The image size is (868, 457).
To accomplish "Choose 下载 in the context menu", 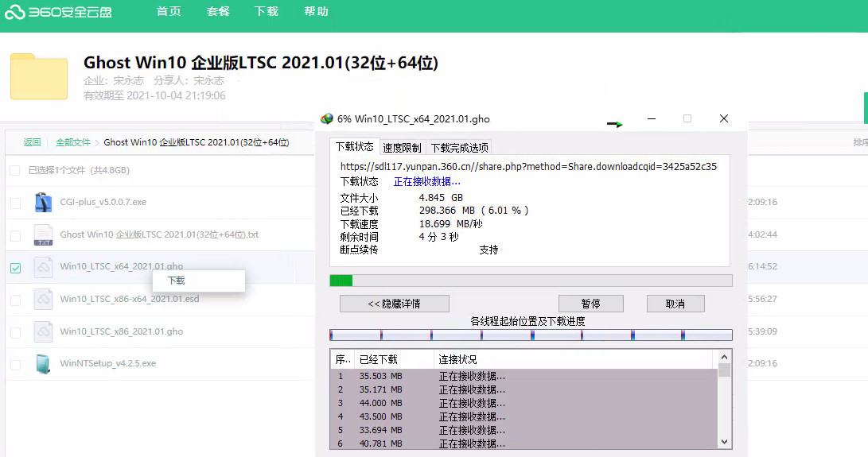I will point(199,281).
